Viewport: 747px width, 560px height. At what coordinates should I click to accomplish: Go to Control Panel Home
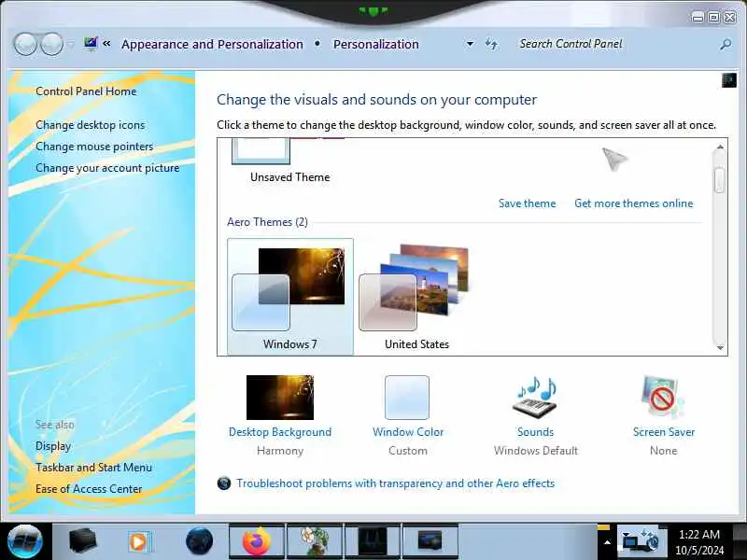[86, 91]
